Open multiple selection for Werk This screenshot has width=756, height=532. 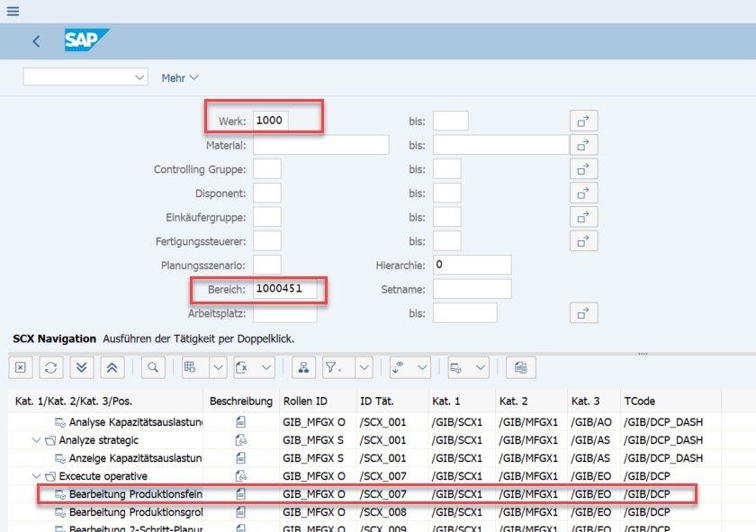583,121
